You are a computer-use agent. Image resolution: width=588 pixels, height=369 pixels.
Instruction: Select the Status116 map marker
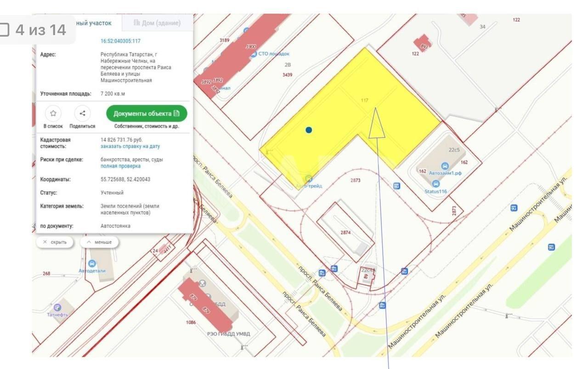[x=435, y=184]
